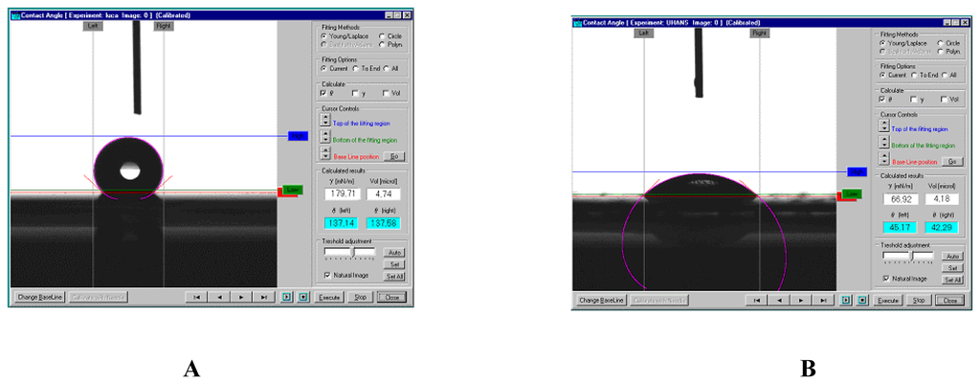Adjust bottom of fitting region stepper, UHANS window
This screenshot has height=384, width=980.
(x=884, y=144)
